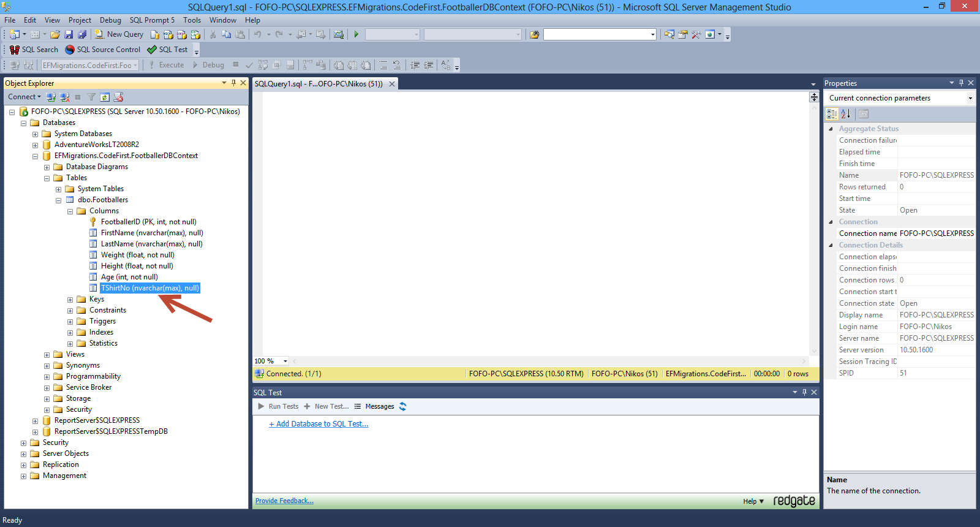Image resolution: width=980 pixels, height=527 pixels.
Task: Switch properties to Categorized view
Action: [x=832, y=113]
